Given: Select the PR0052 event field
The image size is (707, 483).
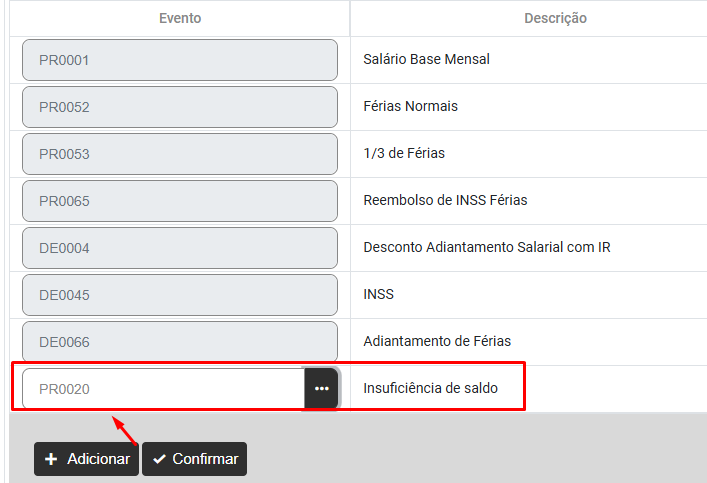Looking at the screenshot, I should pyautogui.click(x=180, y=107).
